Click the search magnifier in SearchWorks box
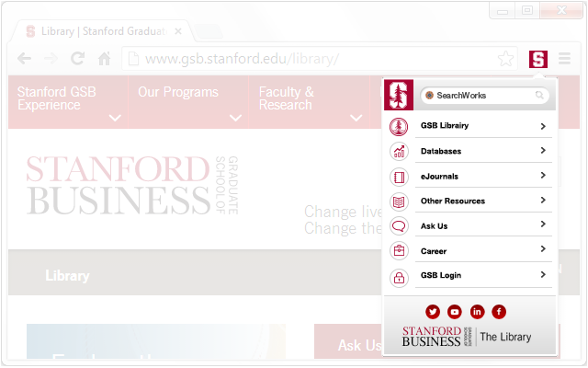The image size is (588, 368). 539,96
